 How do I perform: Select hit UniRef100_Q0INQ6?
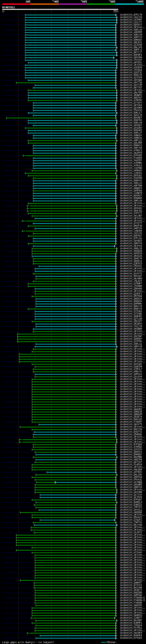(131, 482)
